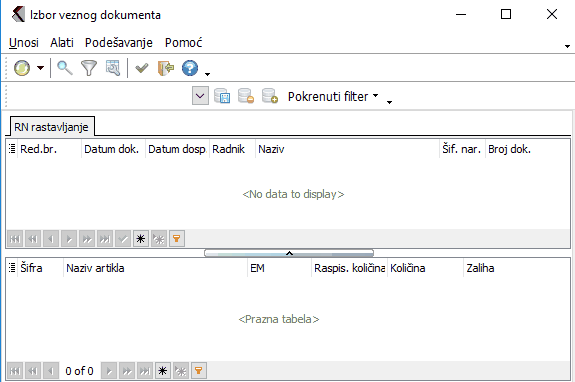This screenshot has height=382, width=575.
Task: Click lower grid prior page navigator button
Action: [33, 371]
